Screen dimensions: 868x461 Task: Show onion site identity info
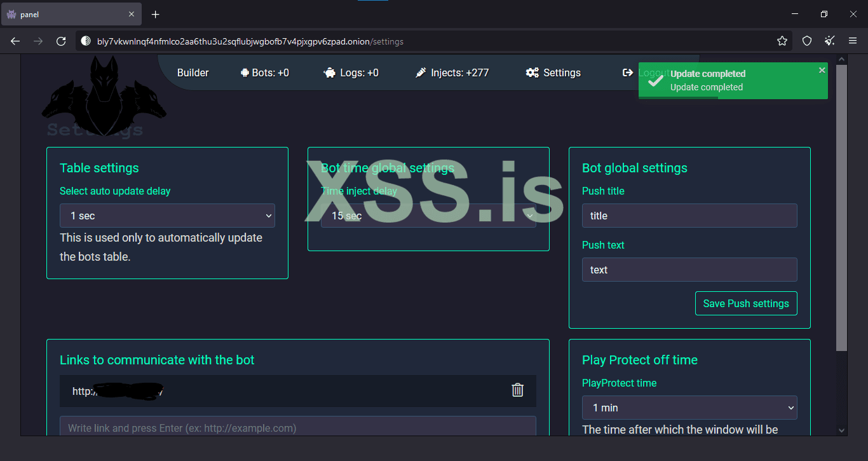(86, 41)
